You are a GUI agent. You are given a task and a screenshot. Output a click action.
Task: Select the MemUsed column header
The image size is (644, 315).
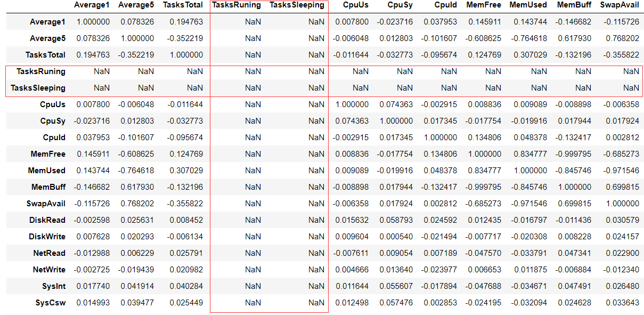point(528,5)
